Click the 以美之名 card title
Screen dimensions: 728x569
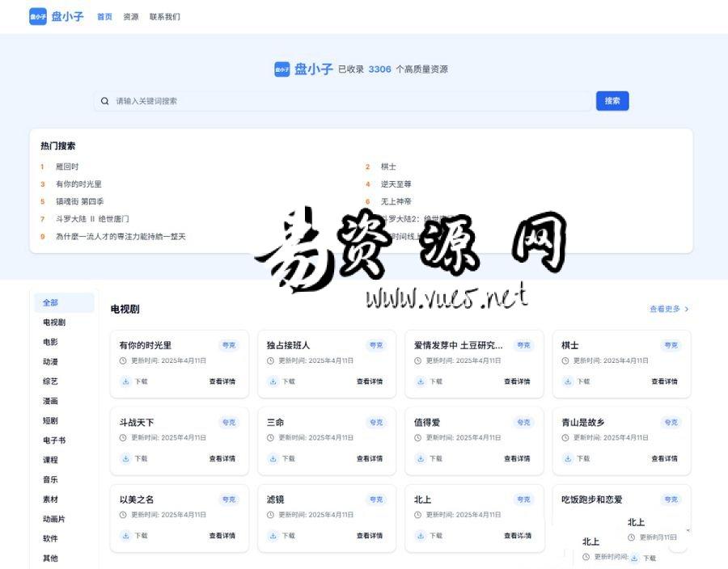tap(137, 499)
